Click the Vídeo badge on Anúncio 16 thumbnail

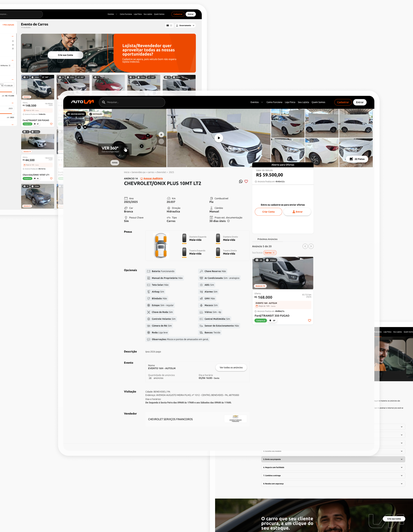pos(271,260)
